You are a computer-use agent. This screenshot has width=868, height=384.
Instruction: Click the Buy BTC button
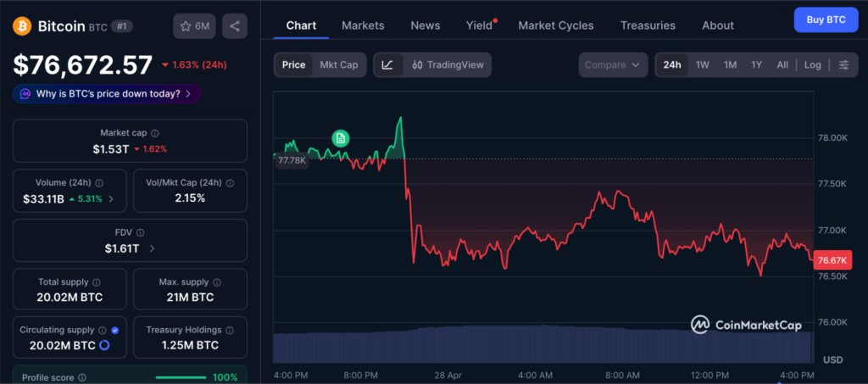pos(826,19)
